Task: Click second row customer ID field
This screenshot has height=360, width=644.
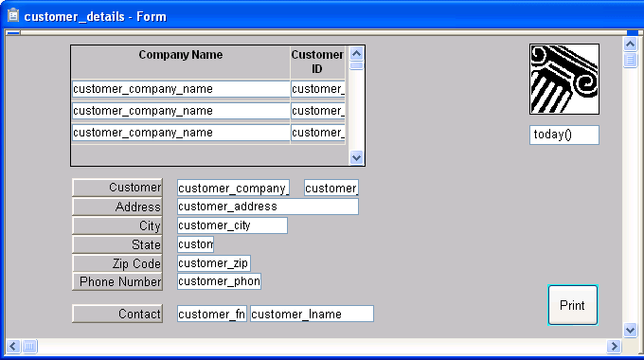Action: coord(318,111)
